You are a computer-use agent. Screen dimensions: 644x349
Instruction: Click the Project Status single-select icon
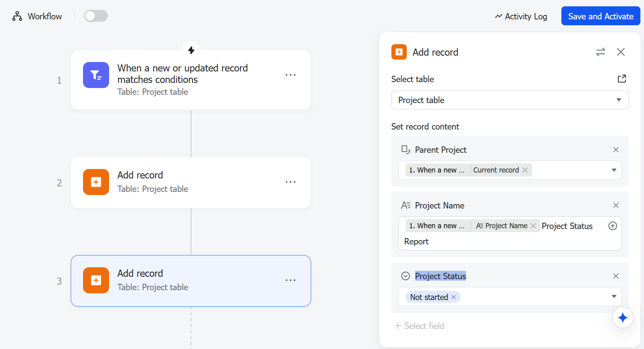point(406,276)
